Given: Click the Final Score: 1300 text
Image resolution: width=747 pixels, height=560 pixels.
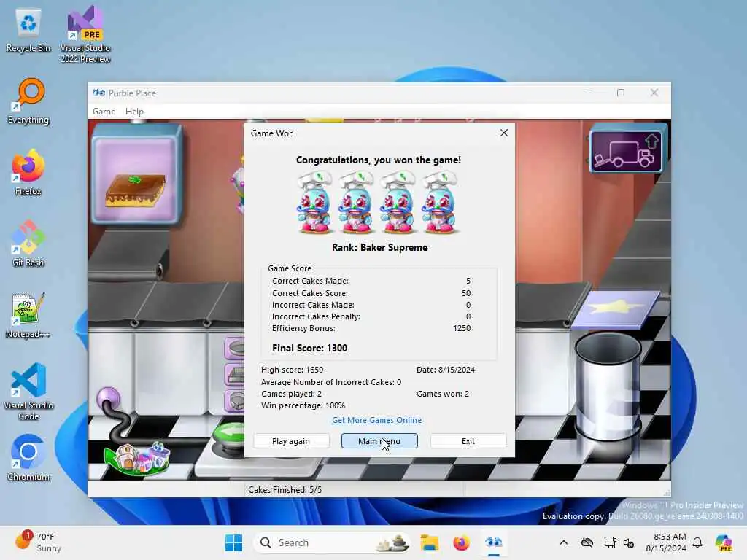Looking at the screenshot, I should (309, 348).
